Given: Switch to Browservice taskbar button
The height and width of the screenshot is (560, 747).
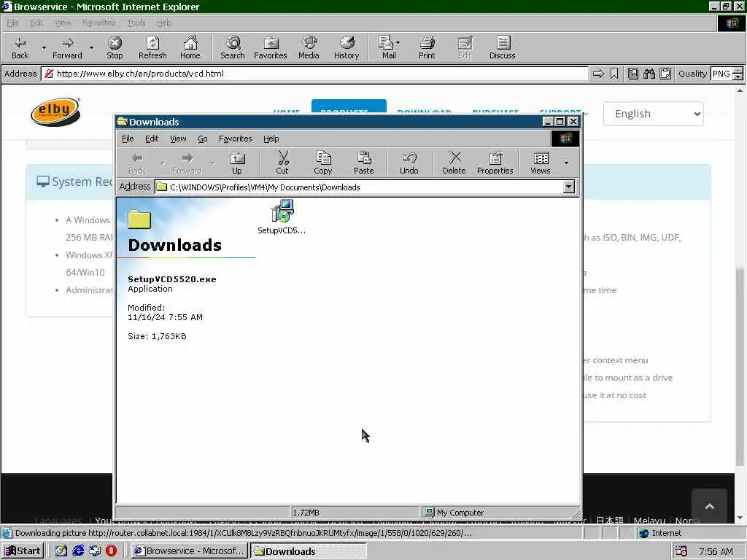Looking at the screenshot, I should click(x=190, y=551).
